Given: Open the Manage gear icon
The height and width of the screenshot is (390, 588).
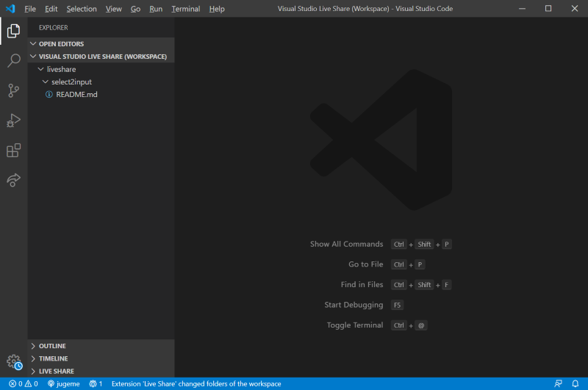Looking at the screenshot, I should (x=14, y=362).
